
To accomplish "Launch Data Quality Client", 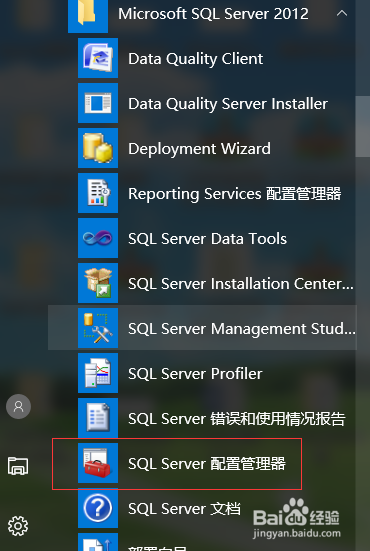I will click(x=195, y=59).
